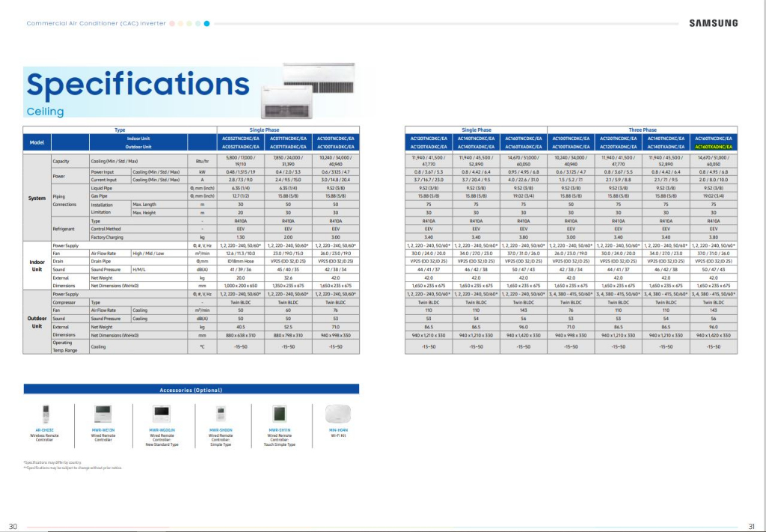
Task: Select the highlighted AC160TXADNC/EA model cell
Action: [713, 147]
